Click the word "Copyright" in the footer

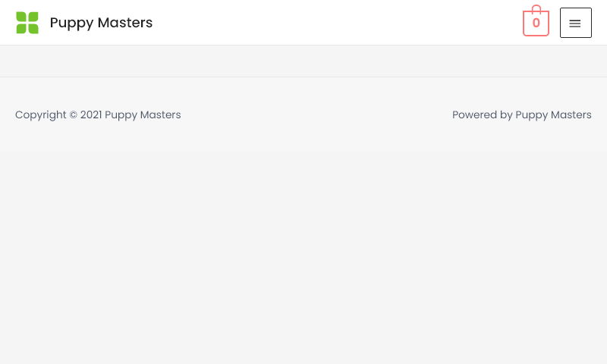coord(41,115)
